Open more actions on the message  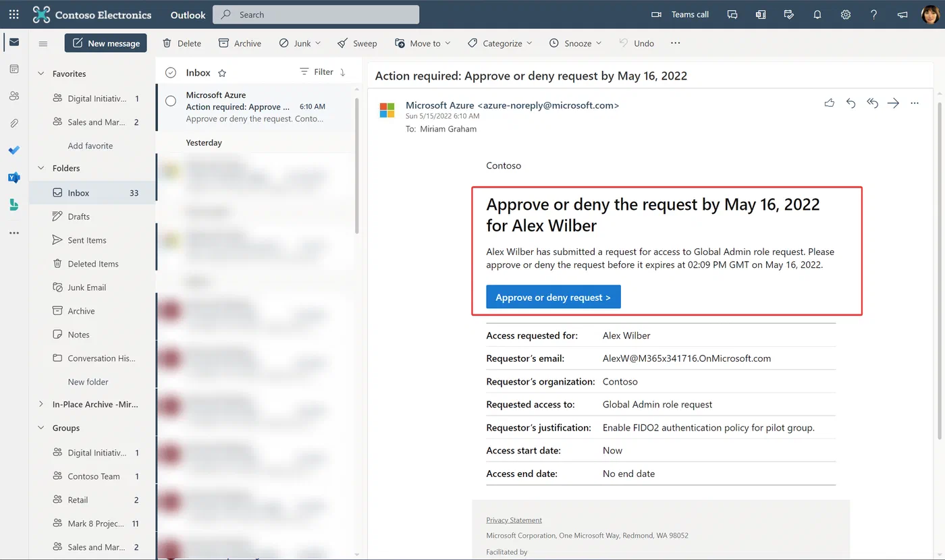(915, 103)
